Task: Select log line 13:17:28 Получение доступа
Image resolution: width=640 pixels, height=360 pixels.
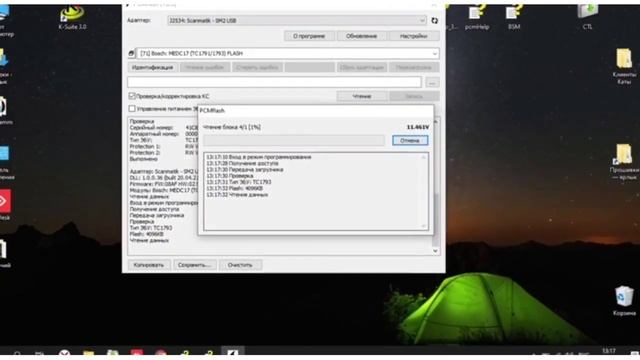Action: pyautogui.click(x=242, y=163)
